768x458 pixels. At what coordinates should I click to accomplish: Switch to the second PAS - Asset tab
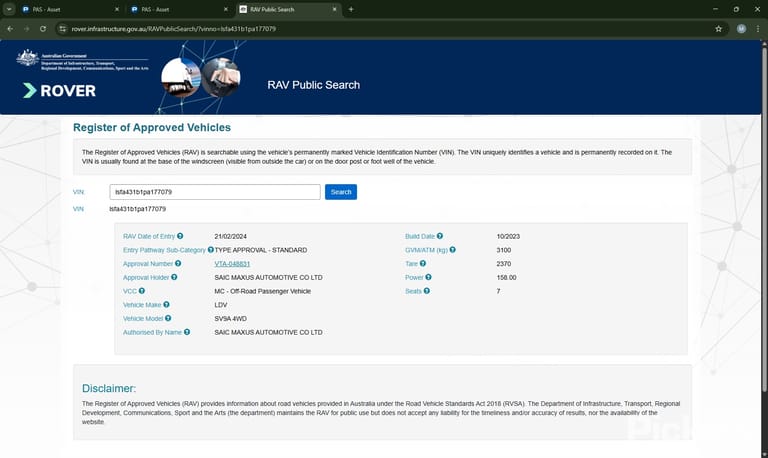(177, 9)
